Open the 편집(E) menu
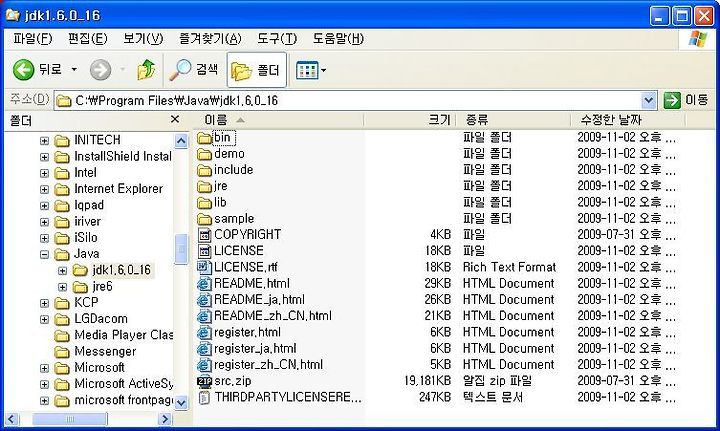The width and height of the screenshot is (720, 431). 87,39
